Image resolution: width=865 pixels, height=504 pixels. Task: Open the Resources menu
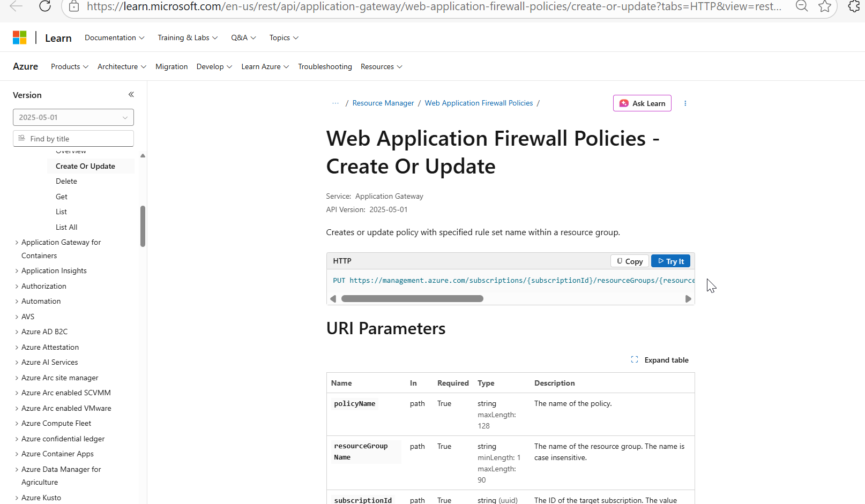[382, 66]
